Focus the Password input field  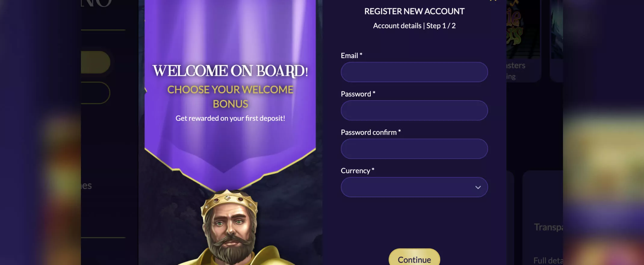414,110
